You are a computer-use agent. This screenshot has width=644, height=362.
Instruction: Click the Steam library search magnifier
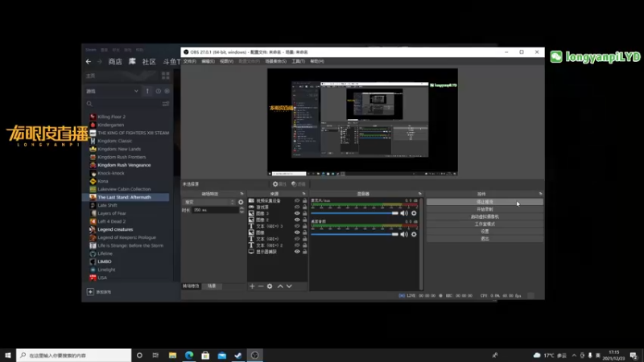coord(89,104)
